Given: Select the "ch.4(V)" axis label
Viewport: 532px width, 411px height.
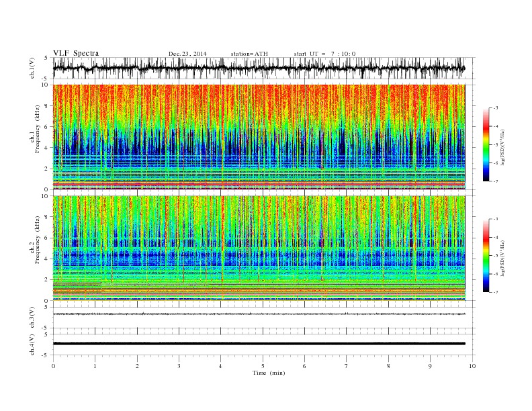Looking at the screenshot, I should coord(32,345).
